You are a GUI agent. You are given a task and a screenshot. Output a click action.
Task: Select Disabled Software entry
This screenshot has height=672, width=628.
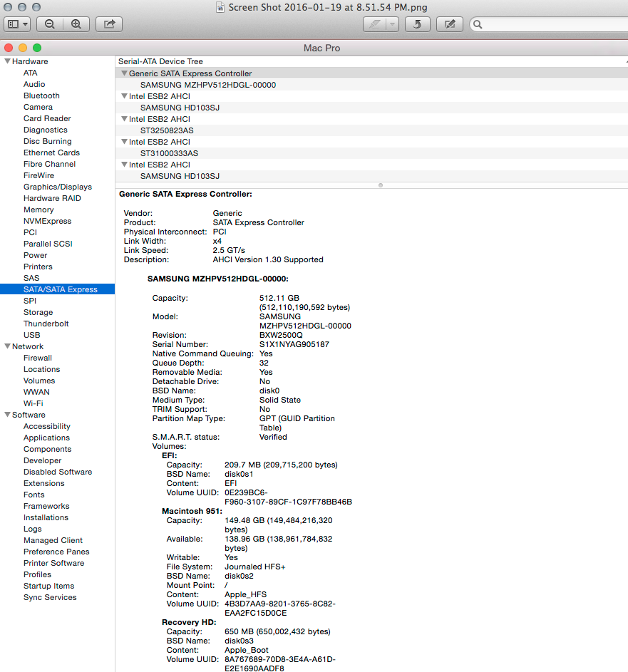pyautogui.click(x=58, y=472)
